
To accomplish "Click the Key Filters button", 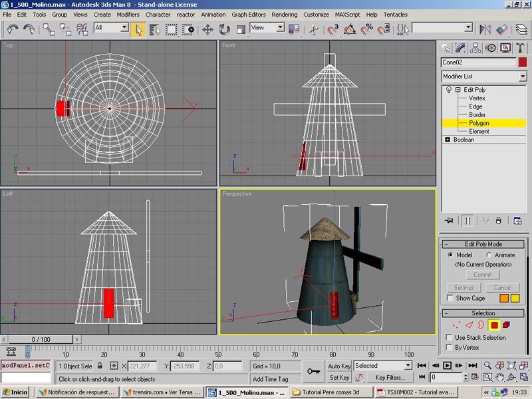I will point(390,378).
